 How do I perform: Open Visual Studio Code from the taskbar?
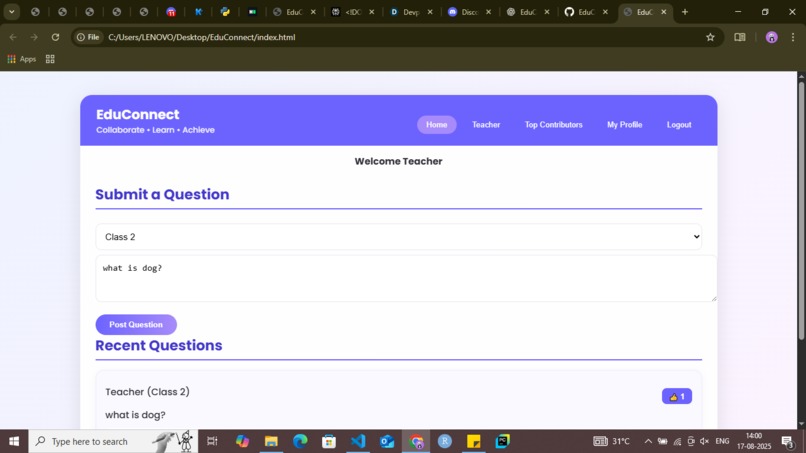point(358,441)
